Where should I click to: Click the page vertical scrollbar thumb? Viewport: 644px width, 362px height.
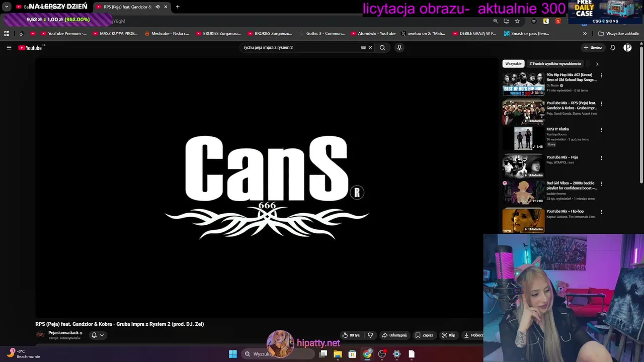pyautogui.click(x=641, y=116)
